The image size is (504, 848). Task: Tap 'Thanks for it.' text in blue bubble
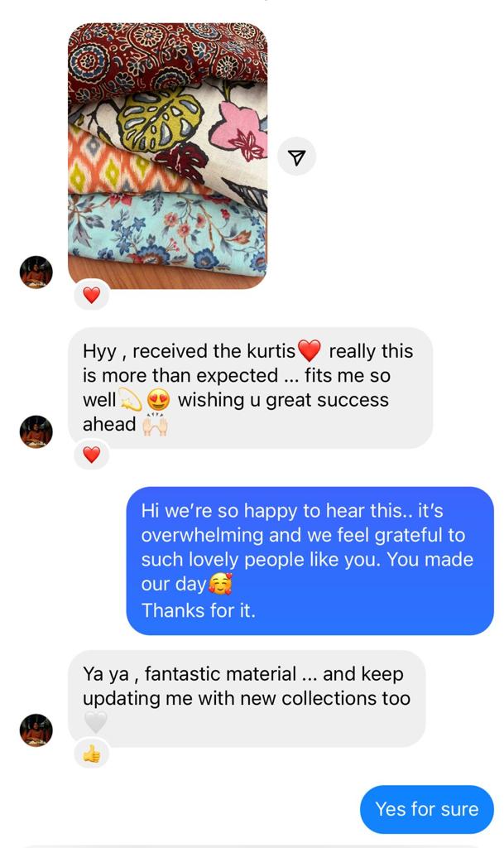coord(199,610)
